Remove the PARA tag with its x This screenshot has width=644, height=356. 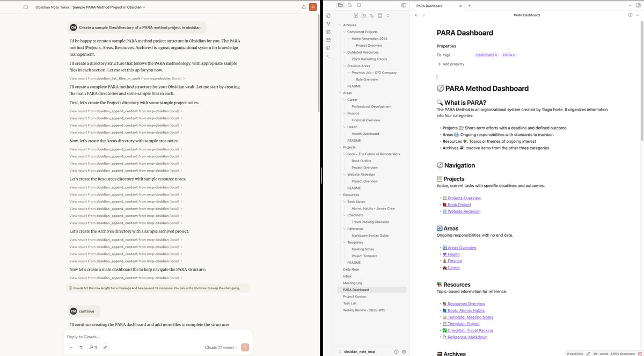pos(514,55)
